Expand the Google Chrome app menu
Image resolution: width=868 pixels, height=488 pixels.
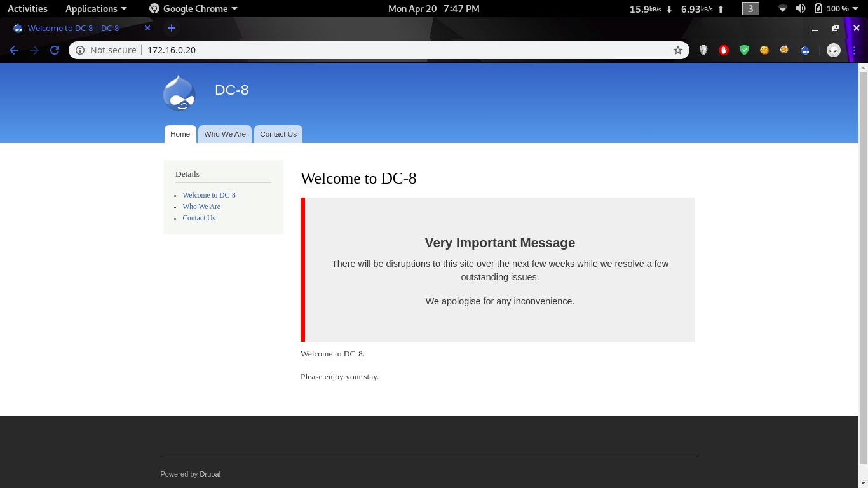[x=193, y=9]
